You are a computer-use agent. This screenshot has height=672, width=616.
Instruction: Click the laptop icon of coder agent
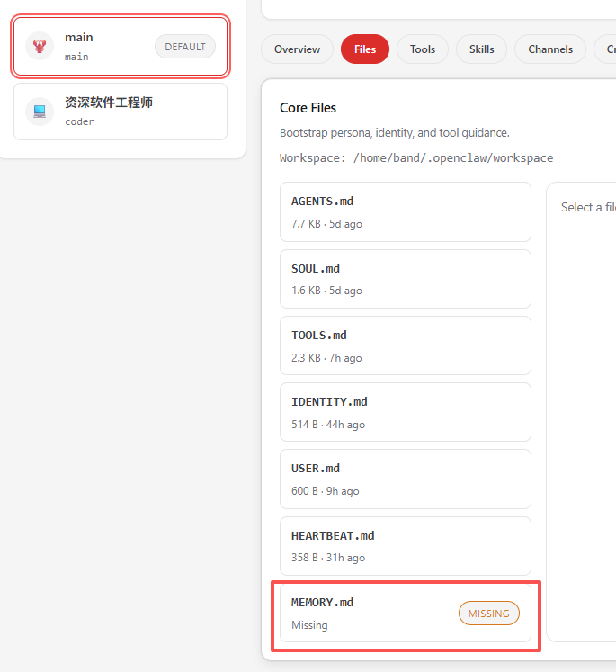pos(40,112)
